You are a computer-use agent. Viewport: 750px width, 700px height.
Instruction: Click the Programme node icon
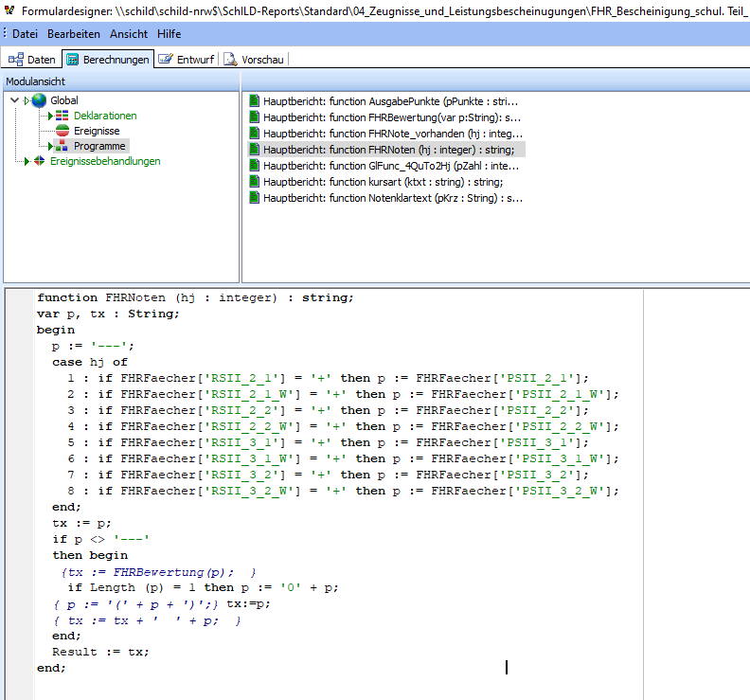pos(62,146)
